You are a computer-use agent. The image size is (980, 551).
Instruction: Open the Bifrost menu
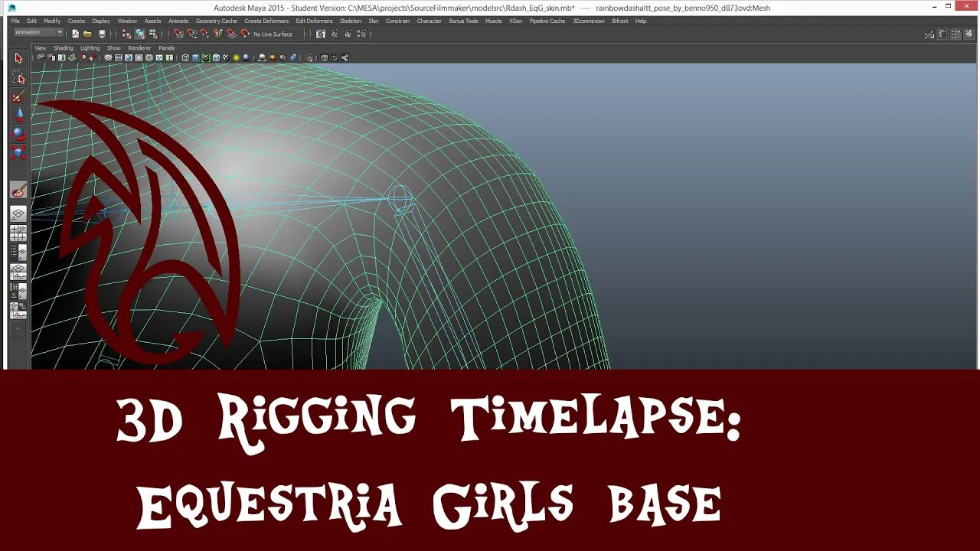click(x=620, y=21)
